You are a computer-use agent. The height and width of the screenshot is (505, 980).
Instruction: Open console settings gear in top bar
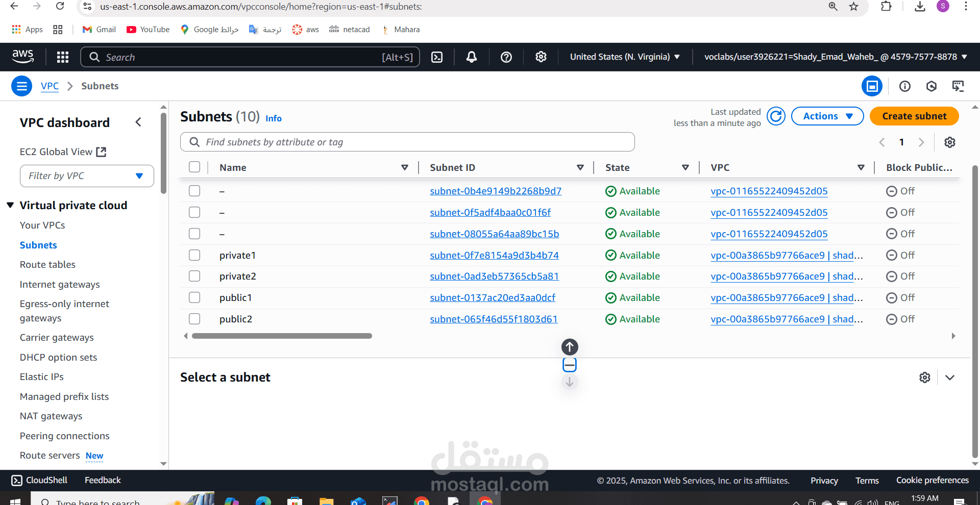[541, 57]
